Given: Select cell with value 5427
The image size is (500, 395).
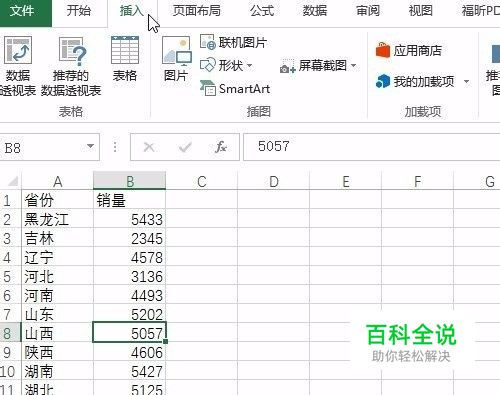Looking at the screenshot, I should click(129, 371).
